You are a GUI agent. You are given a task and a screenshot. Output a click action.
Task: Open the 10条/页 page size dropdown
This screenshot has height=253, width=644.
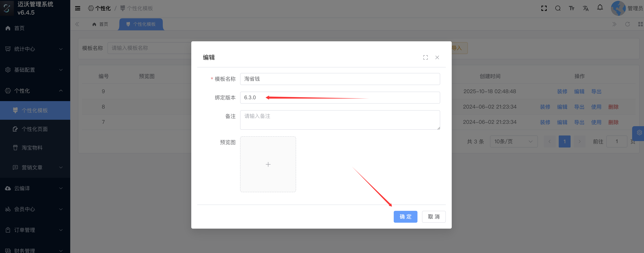513,142
